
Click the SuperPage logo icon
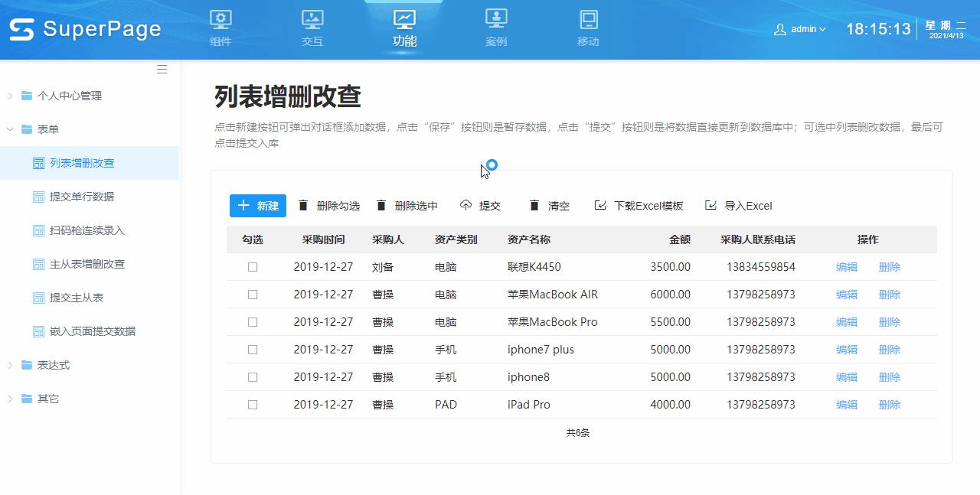pyautogui.click(x=21, y=30)
